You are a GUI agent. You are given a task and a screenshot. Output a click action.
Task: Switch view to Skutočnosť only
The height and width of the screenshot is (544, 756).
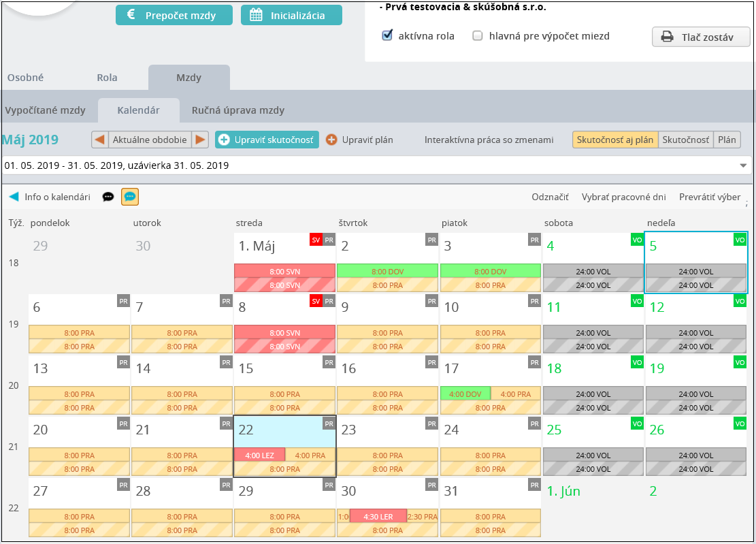[685, 140]
